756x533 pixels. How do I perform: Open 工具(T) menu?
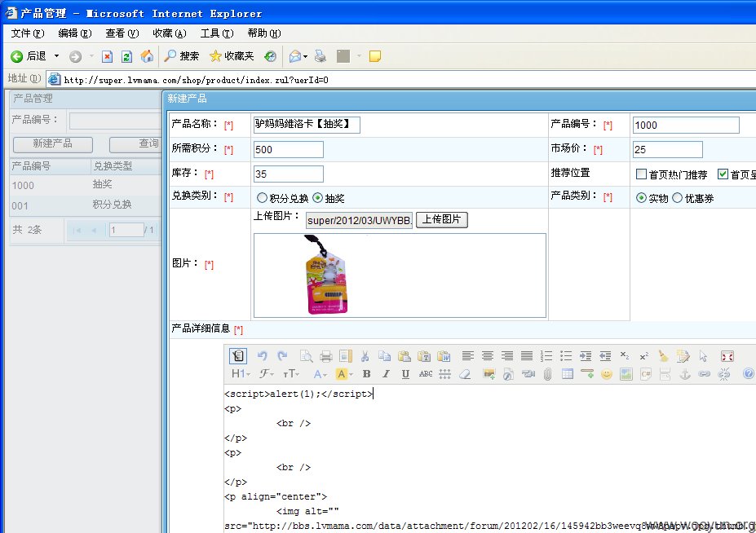click(217, 33)
